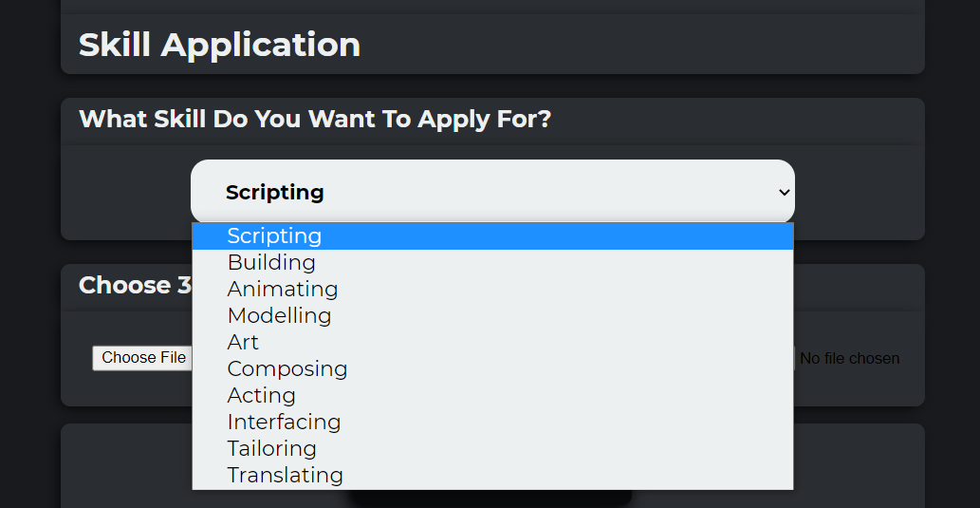Choose the Interfacing skill option
Screen dimensions: 980x508
click(x=284, y=423)
